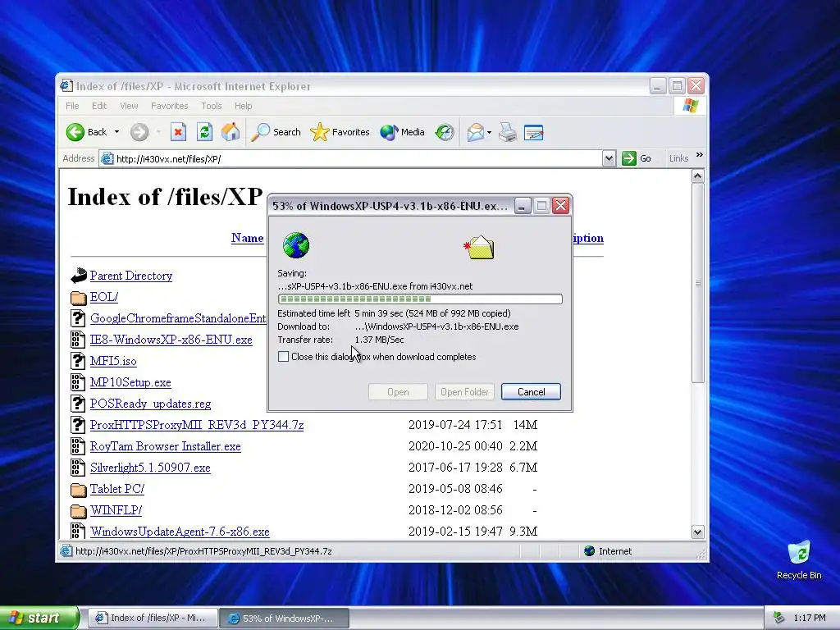
Task: Click the ProxHTTPSProxyMII_REV3d_PY344.7z link
Action: 197,425
